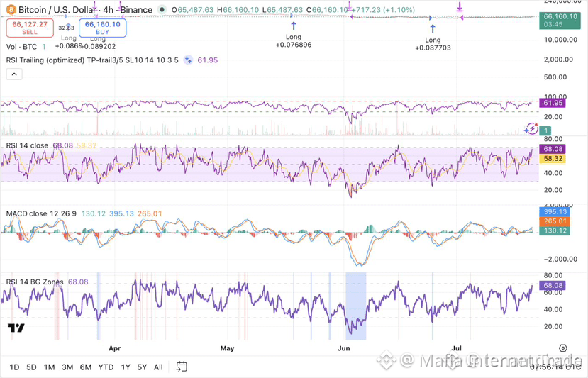This screenshot has height=378, width=588.
Task: Click the 130.12 MACD histogram legend value
Action: click(94, 213)
